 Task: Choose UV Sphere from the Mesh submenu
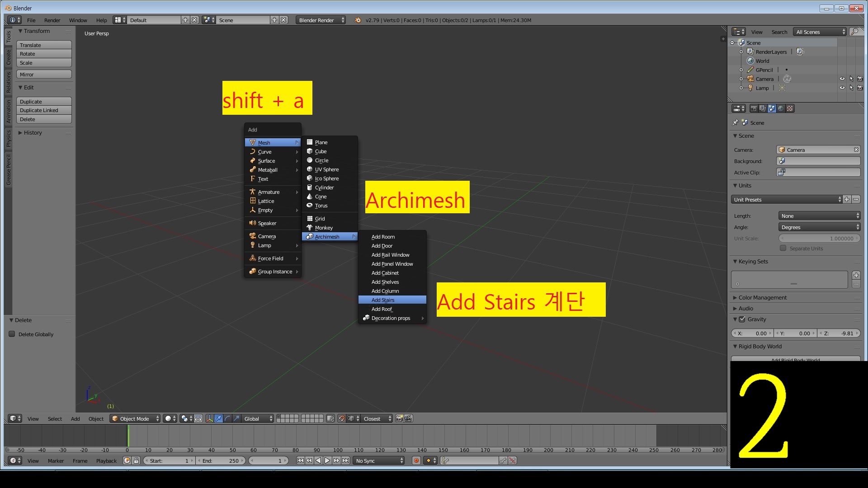pos(330,169)
